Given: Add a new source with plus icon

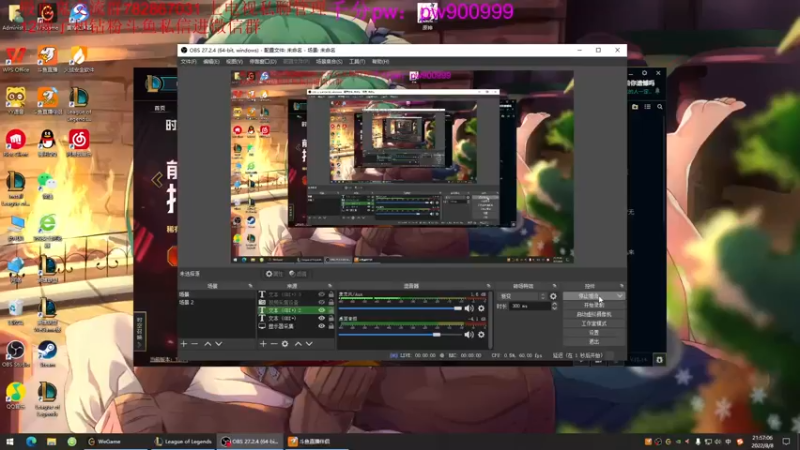Looking at the screenshot, I should point(263,344).
